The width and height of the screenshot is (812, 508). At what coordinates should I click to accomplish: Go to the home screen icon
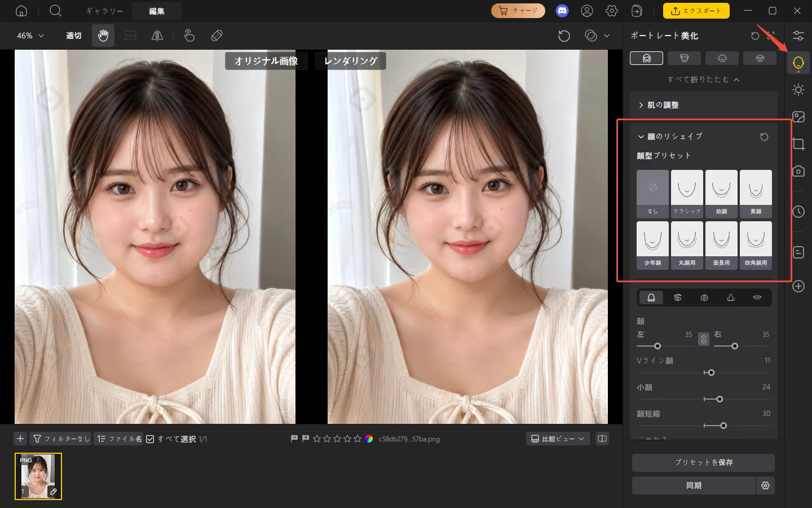tap(21, 11)
